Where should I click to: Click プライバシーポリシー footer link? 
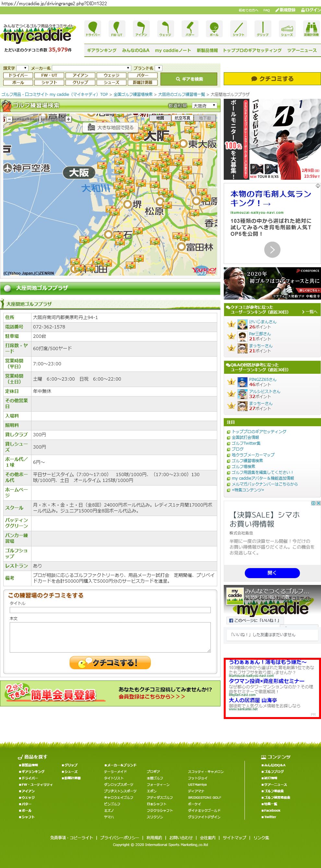tap(119, 837)
